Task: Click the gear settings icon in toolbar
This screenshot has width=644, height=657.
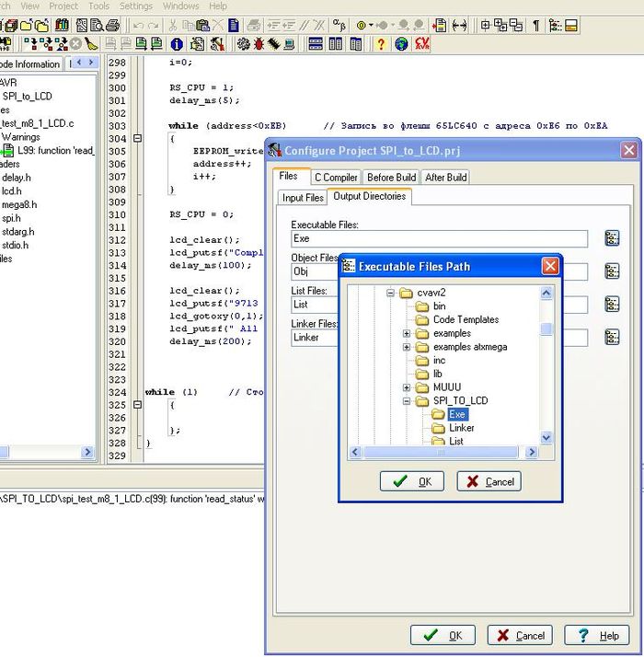Action: (x=243, y=43)
